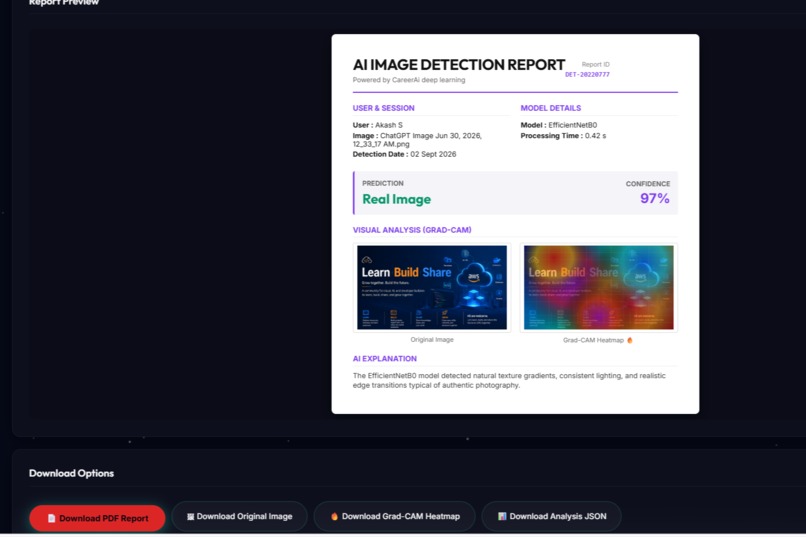The height and width of the screenshot is (537, 806).
Task: Click the 'Powered by CareerAi deep learning' subtitle
Action: 409,80
